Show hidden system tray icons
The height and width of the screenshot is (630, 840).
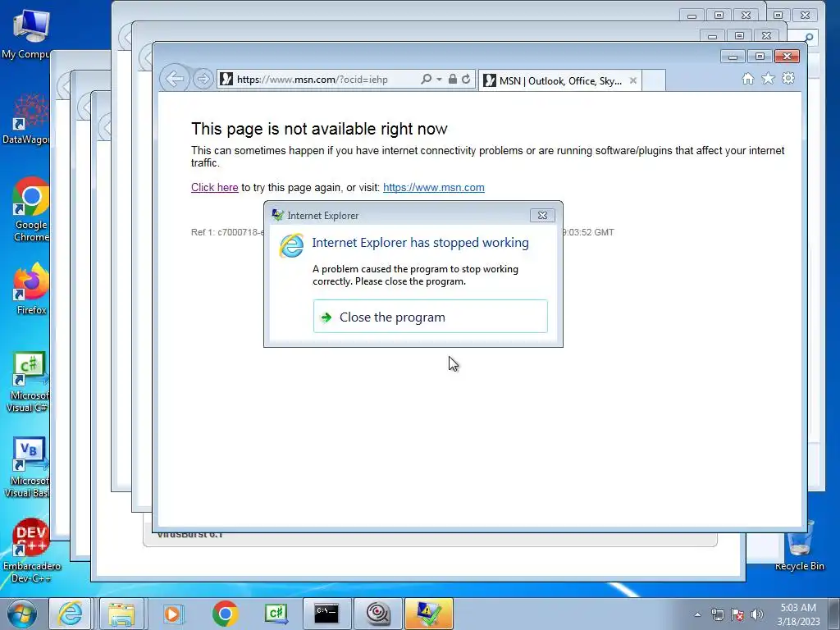tap(697, 614)
